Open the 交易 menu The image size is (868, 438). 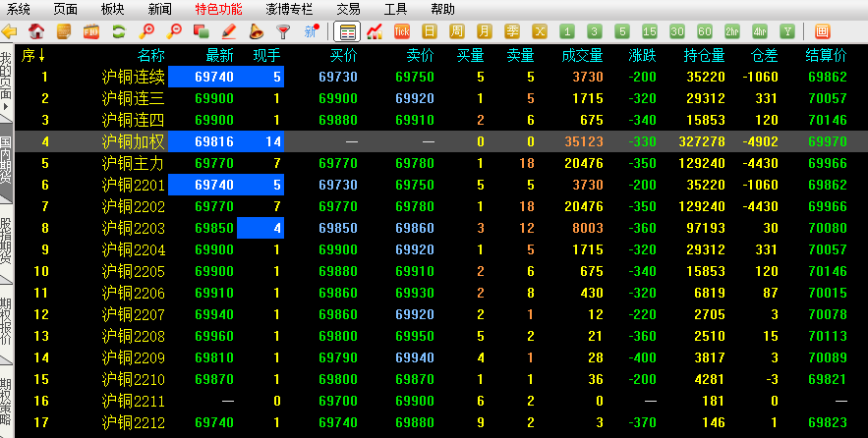coord(348,9)
